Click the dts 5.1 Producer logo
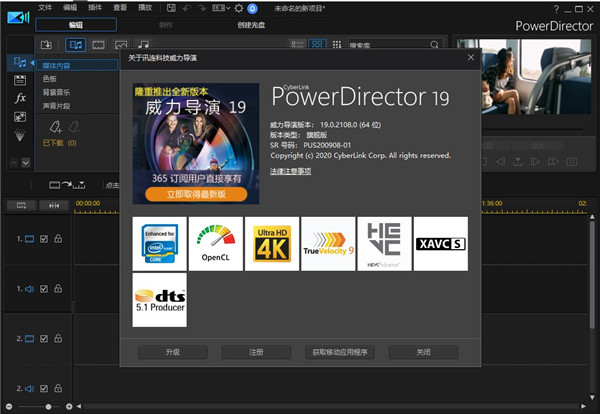The width and height of the screenshot is (600, 414). click(160, 298)
